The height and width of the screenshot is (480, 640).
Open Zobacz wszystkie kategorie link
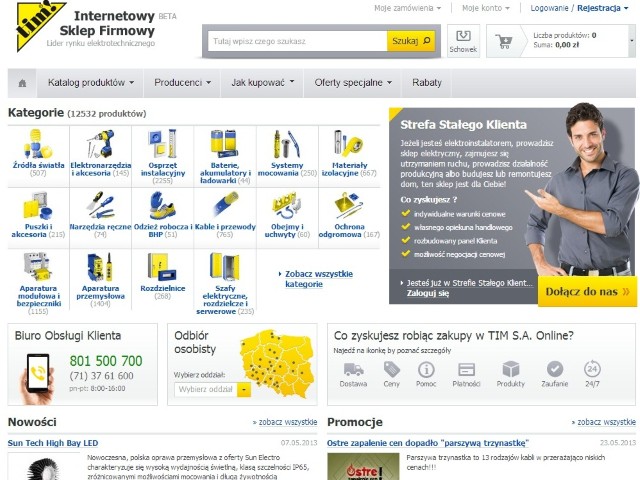coord(319,279)
